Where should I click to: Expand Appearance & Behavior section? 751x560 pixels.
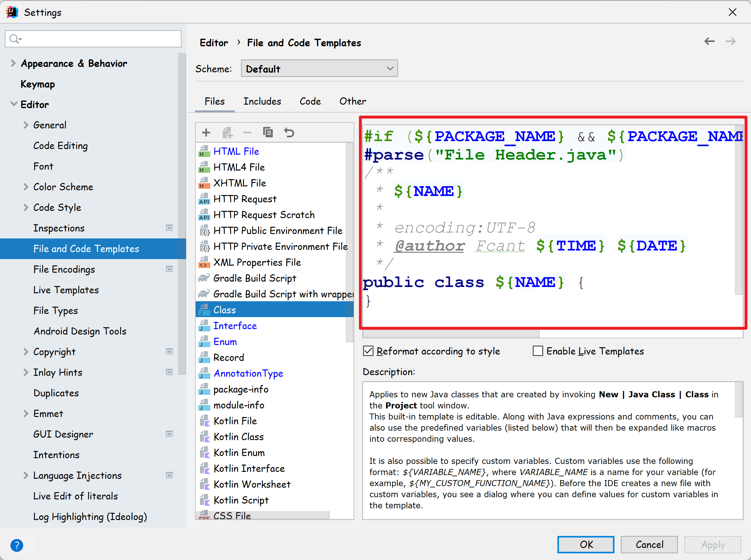(x=13, y=63)
